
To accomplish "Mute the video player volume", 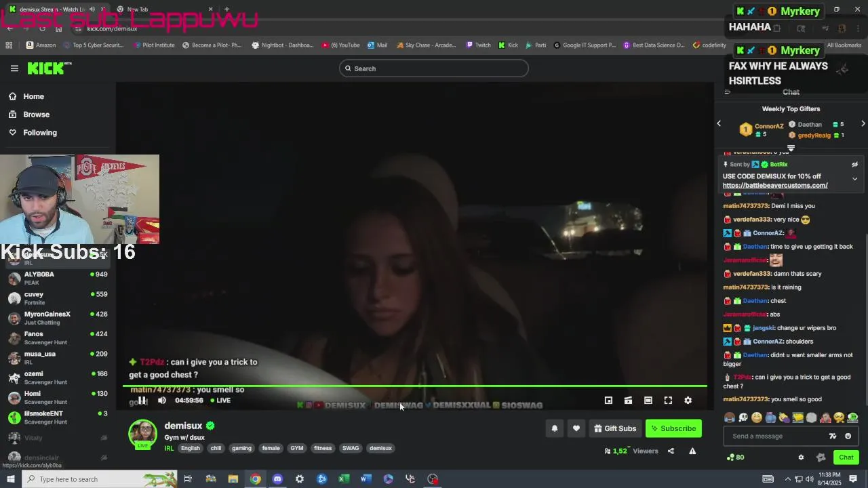I will (162, 401).
